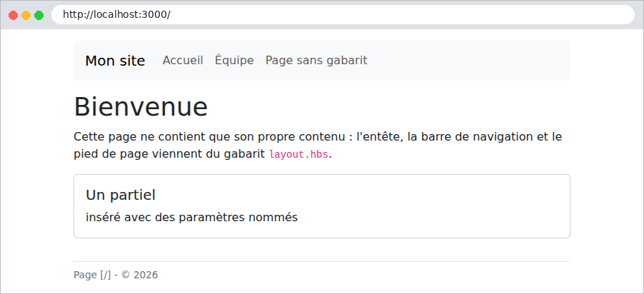Click the footer text Page [/]

(x=92, y=275)
